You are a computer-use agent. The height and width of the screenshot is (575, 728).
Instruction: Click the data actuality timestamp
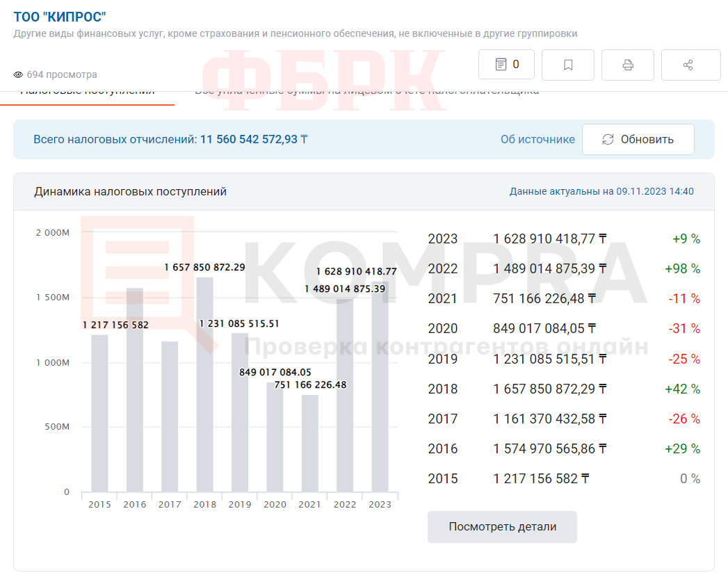pos(601,191)
